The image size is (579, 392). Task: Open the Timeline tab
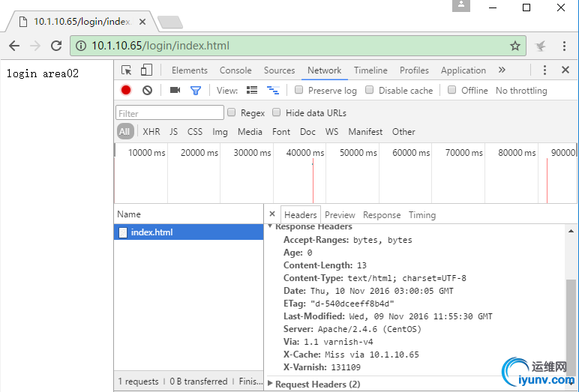(370, 70)
